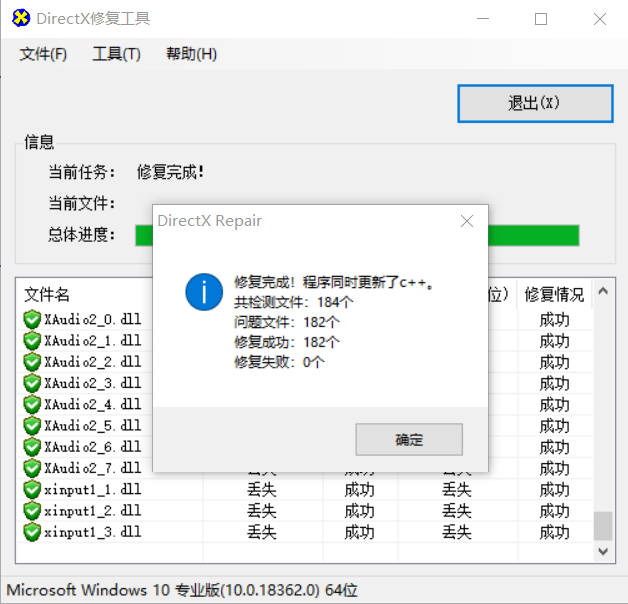The width and height of the screenshot is (628, 604).
Task: Maximize the DirectX修复工具 window
Action: point(541,18)
